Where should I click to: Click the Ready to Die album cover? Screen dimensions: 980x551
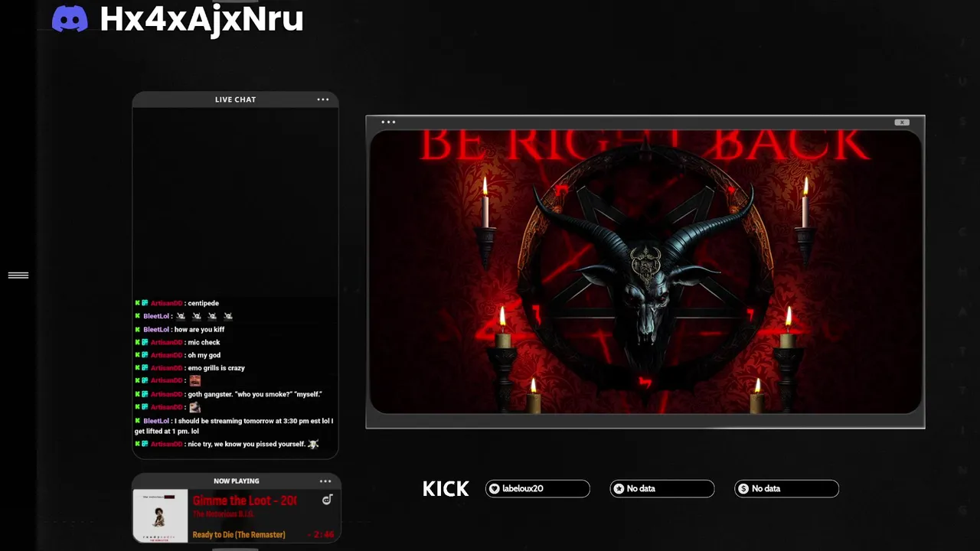click(x=160, y=517)
